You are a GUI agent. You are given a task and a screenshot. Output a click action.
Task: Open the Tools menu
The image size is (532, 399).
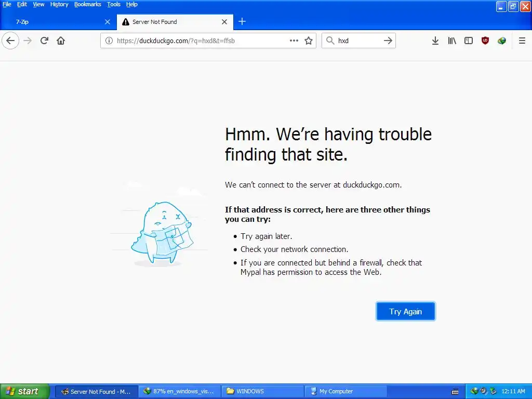click(114, 4)
